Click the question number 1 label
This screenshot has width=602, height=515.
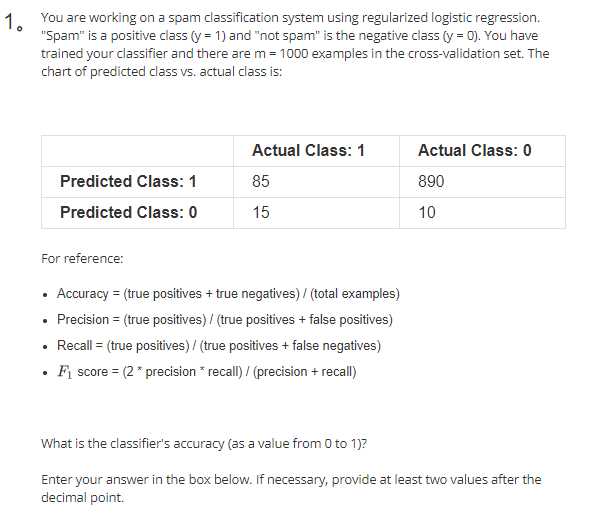(x=13, y=22)
